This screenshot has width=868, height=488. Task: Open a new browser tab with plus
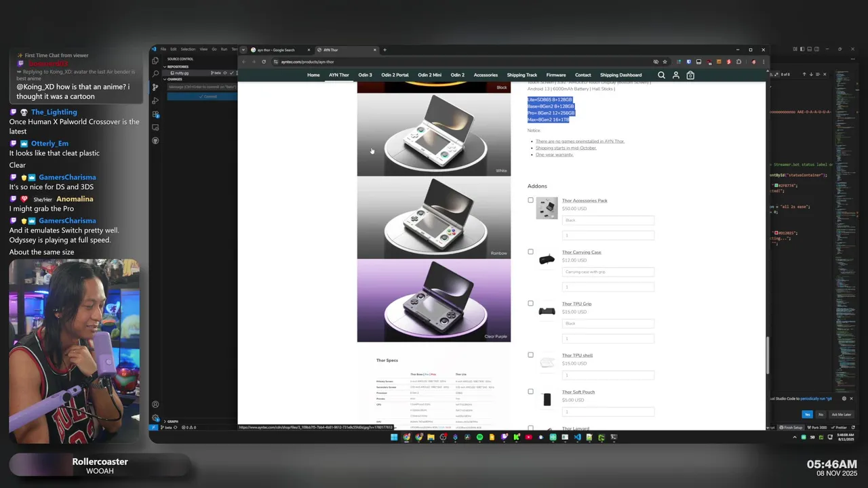click(384, 49)
